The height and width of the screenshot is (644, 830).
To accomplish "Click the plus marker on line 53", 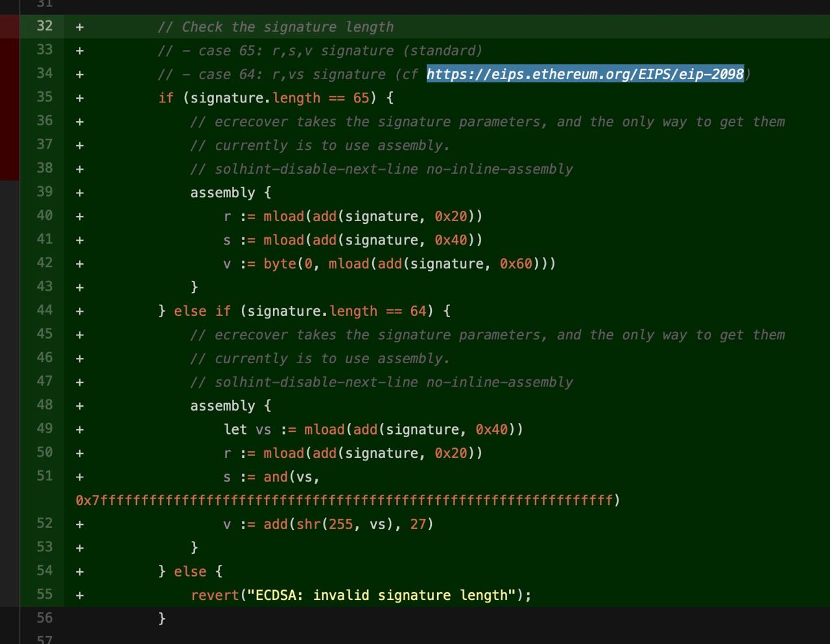I will [80, 548].
